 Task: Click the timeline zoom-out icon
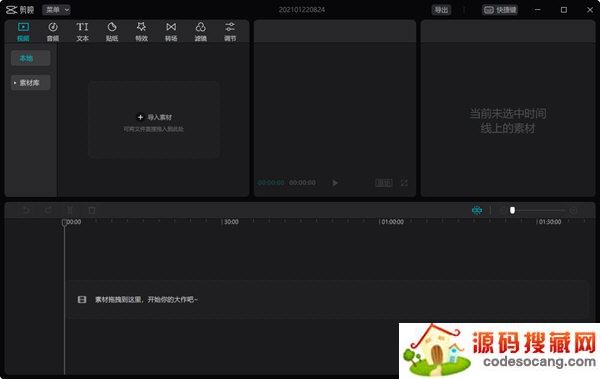502,210
